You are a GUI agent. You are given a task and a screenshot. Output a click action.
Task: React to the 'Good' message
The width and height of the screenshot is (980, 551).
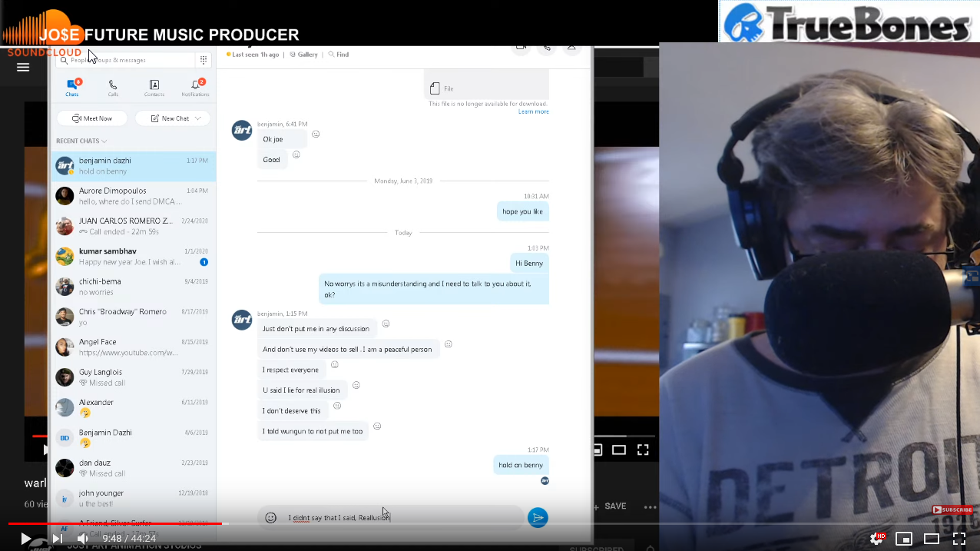[296, 154]
